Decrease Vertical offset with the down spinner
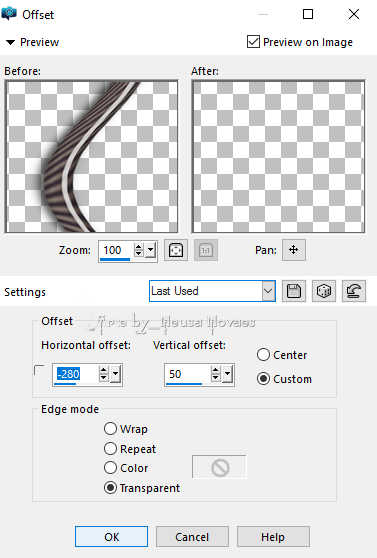The width and height of the screenshot is (377, 558). tap(215, 378)
